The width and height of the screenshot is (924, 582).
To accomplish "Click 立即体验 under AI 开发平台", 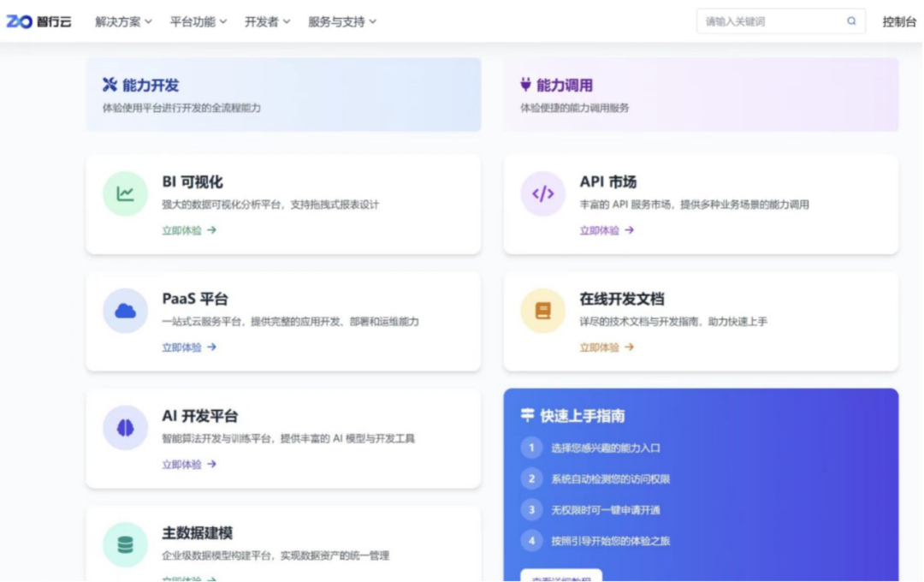I will pos(181,465).
